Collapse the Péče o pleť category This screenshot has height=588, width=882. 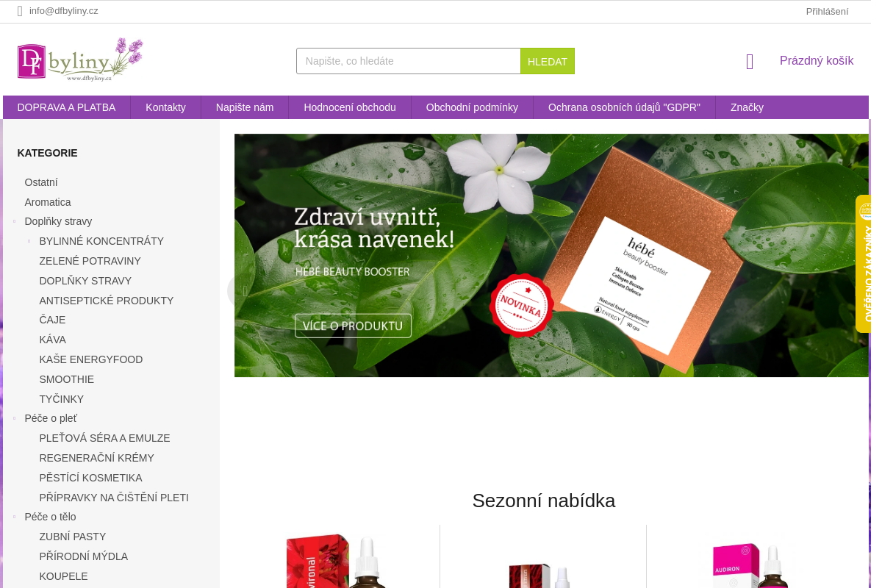(x=14, y=418)
